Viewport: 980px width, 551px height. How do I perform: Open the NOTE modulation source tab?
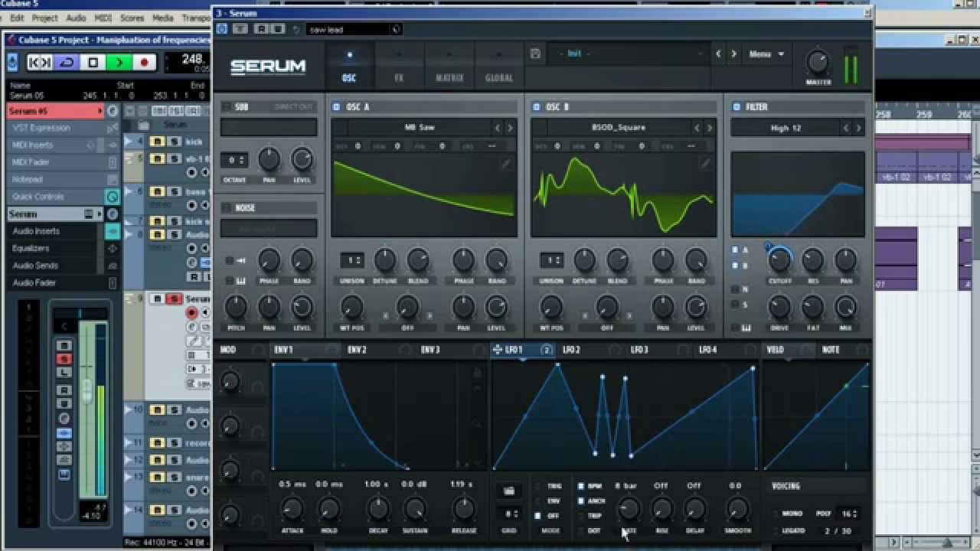(x=831, y=350)
